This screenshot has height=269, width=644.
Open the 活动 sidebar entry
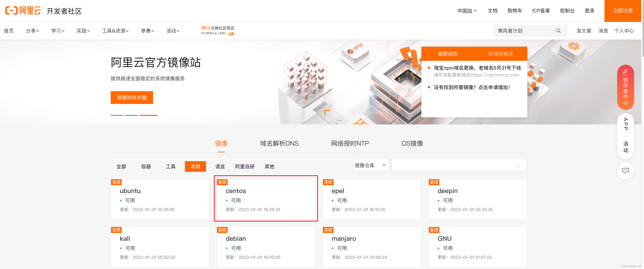tap(625, 147)
